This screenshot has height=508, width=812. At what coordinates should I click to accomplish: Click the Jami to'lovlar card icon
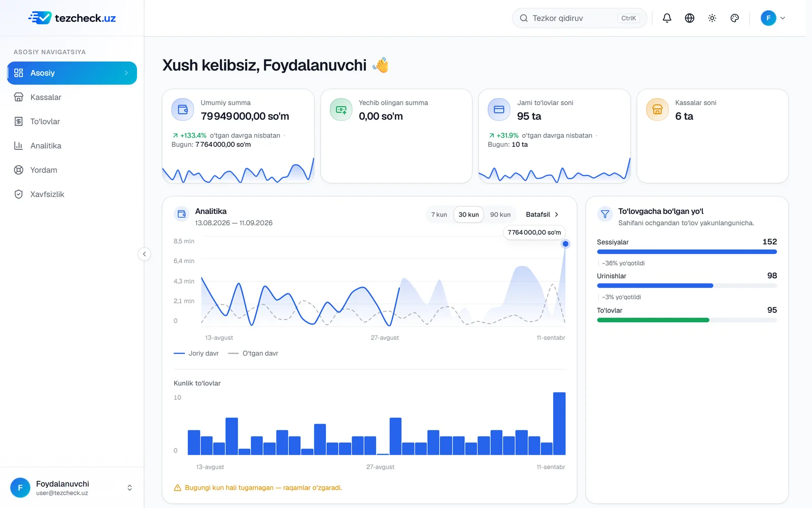(499, 109)
